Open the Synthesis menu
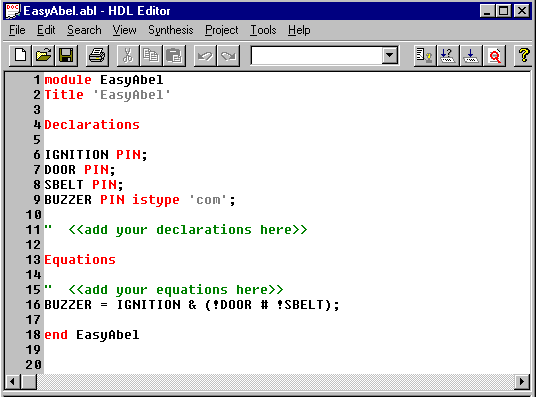Screen dimensions: 536x397 [171, 30]
